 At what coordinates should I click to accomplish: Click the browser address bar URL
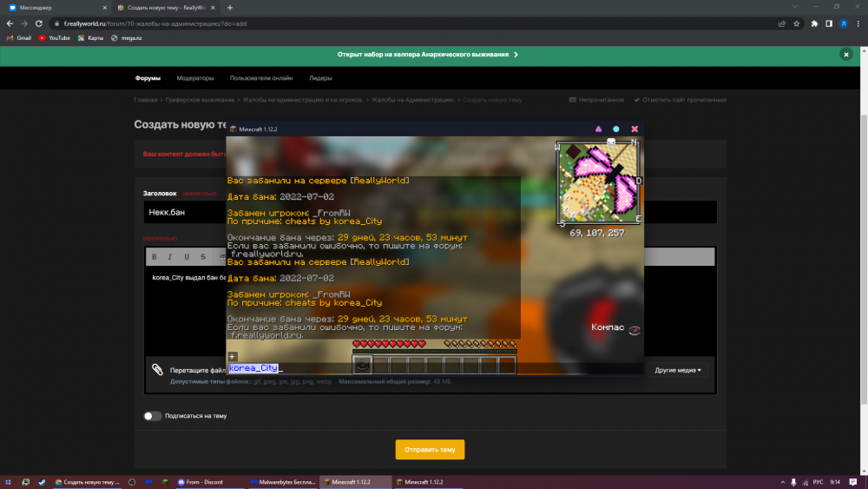tap(155, 23)
